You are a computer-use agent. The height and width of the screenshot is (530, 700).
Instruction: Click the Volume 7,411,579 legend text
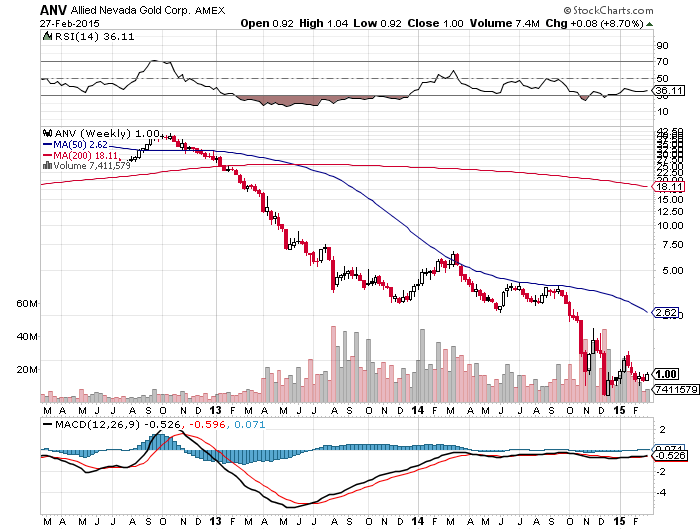pos(92,166)
